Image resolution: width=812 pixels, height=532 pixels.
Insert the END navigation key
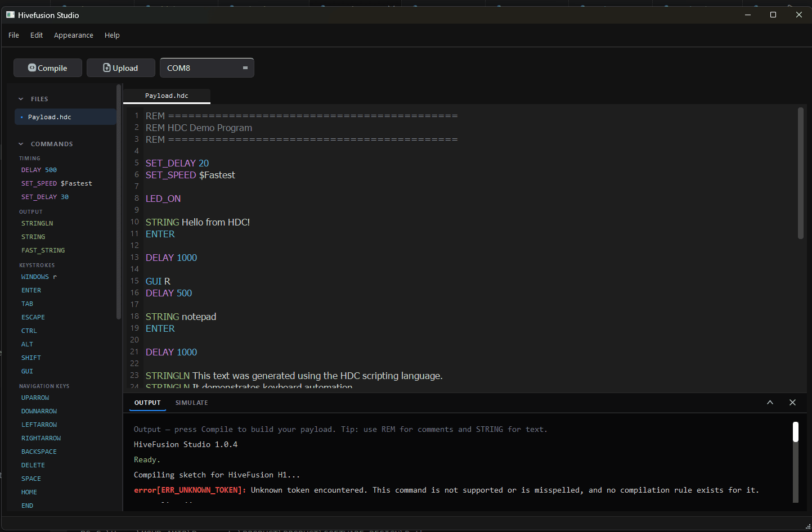point(27,506)
